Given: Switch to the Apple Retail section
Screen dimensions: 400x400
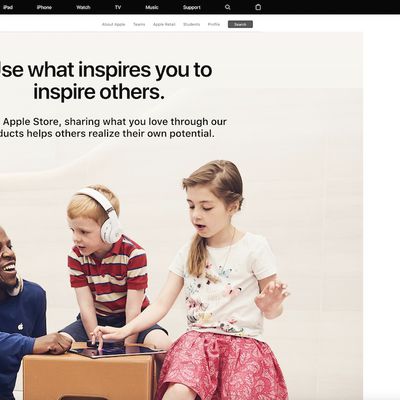Looking at the screenshot, I should click(x=164, y=24).
